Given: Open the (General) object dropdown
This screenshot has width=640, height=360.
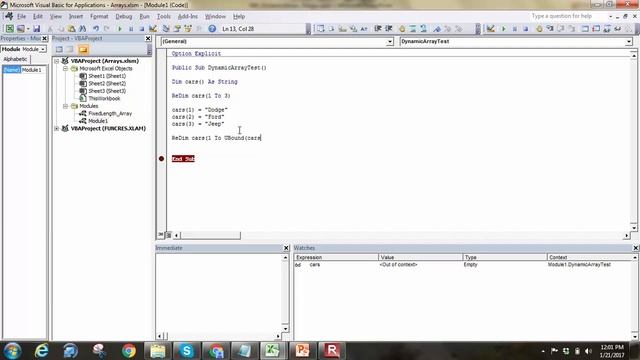Looking at the screenshot, I should pyautogui.click(x=389, y=42).
